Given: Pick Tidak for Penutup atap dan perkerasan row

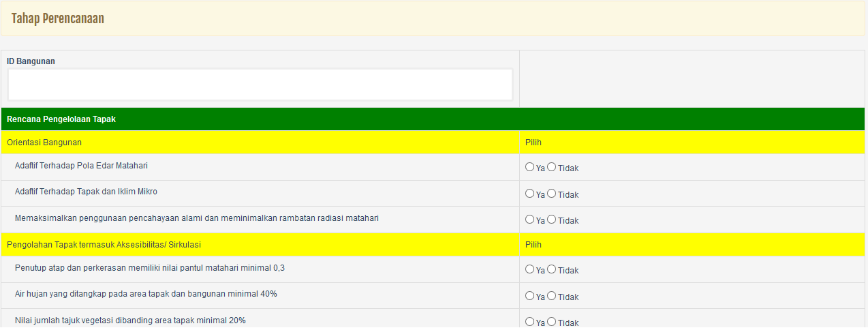Looking at the screenshot, I should click(551, 269).
